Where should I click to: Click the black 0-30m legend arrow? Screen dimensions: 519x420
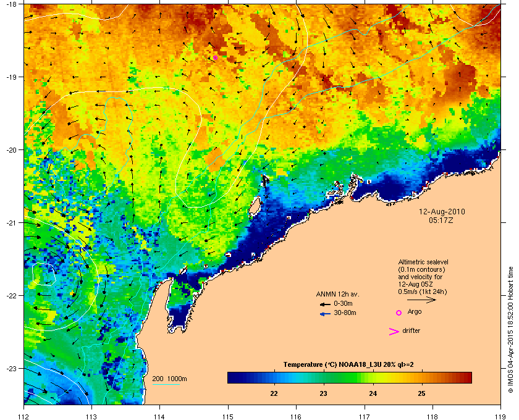(325, 304)
